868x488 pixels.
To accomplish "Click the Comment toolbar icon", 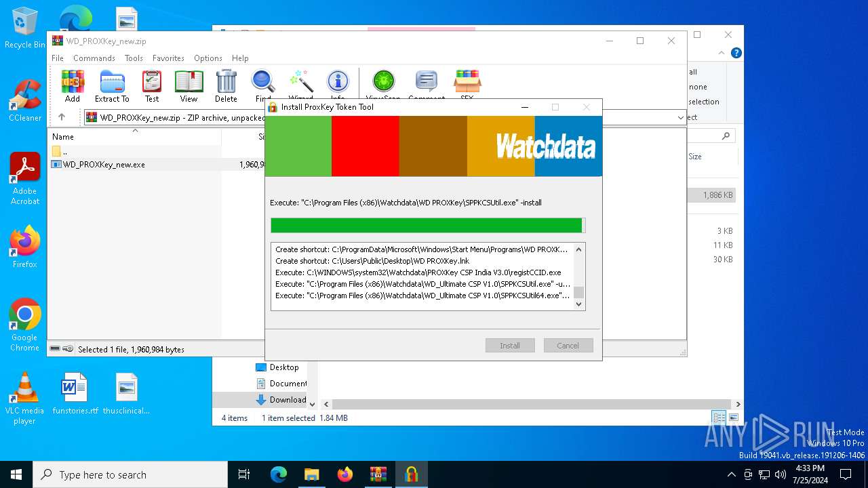I will [x=427, y=85].
